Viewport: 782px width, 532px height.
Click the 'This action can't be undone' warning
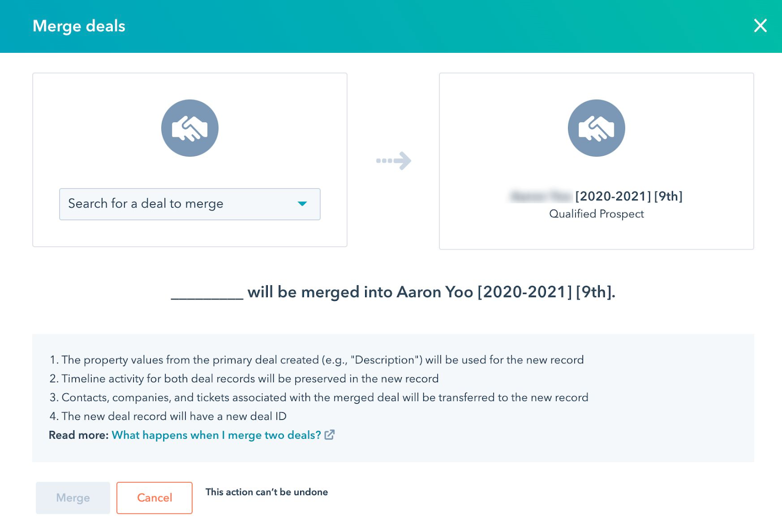[x=266, y=492]
